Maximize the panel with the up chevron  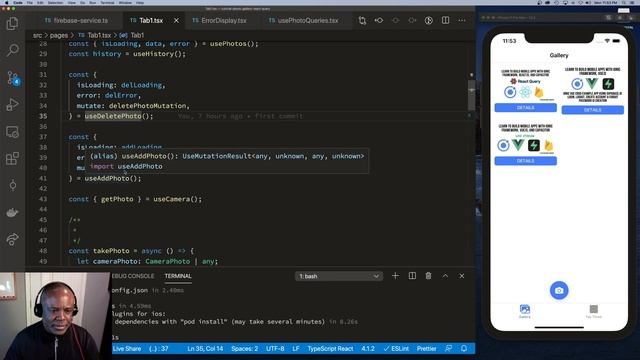pyautogui.click(x=445, y=276)
